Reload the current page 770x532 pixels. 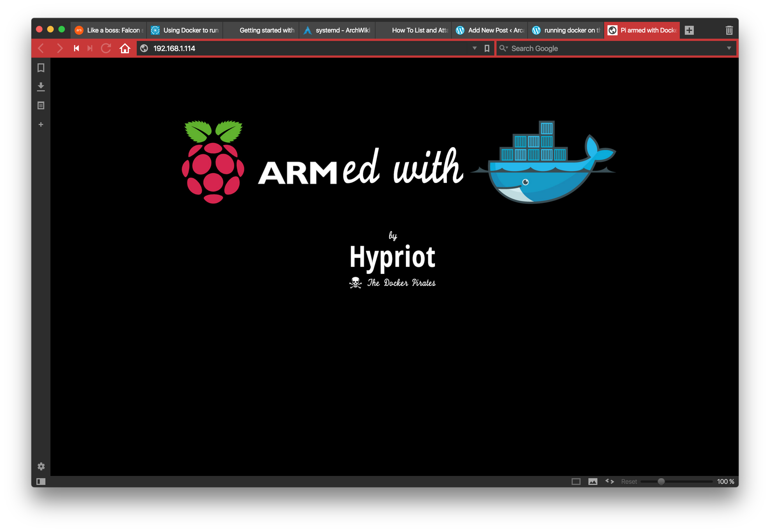(x=106, y=48)
